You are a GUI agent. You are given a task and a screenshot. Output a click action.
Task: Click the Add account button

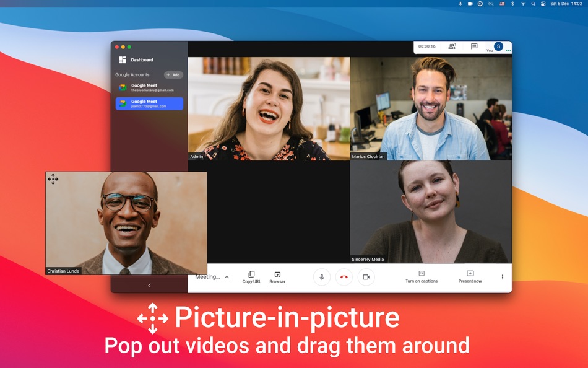click(x=173, y=75)
